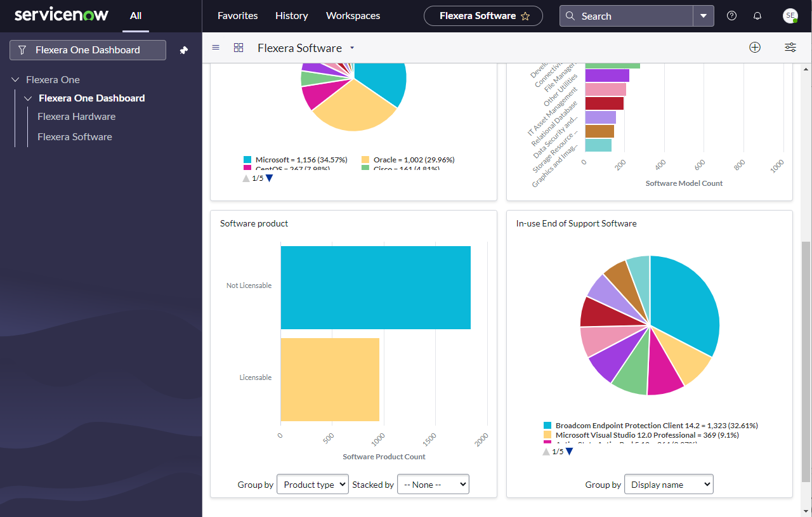
Task: Open the Group by Display name dropdown
Action: point(669,484)
